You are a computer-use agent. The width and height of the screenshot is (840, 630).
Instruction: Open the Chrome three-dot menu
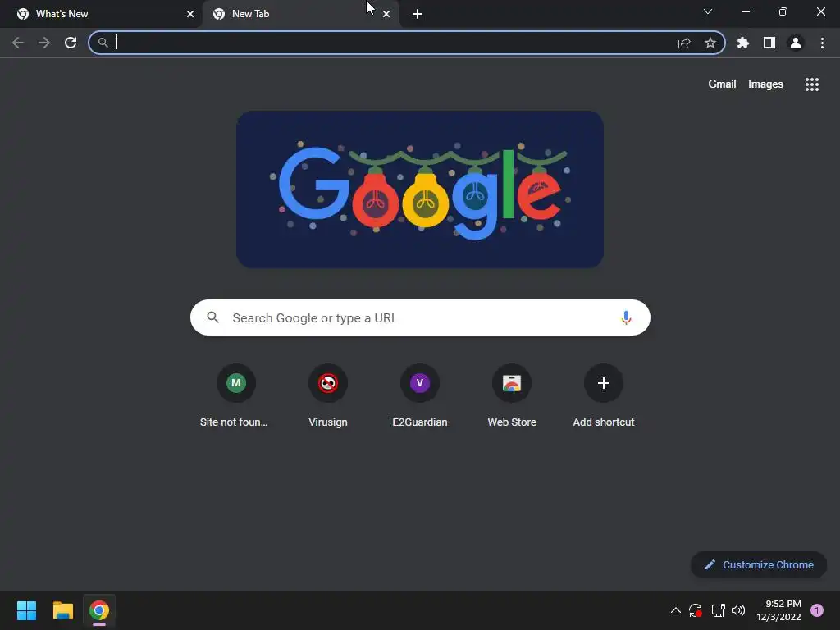(822, 43)
